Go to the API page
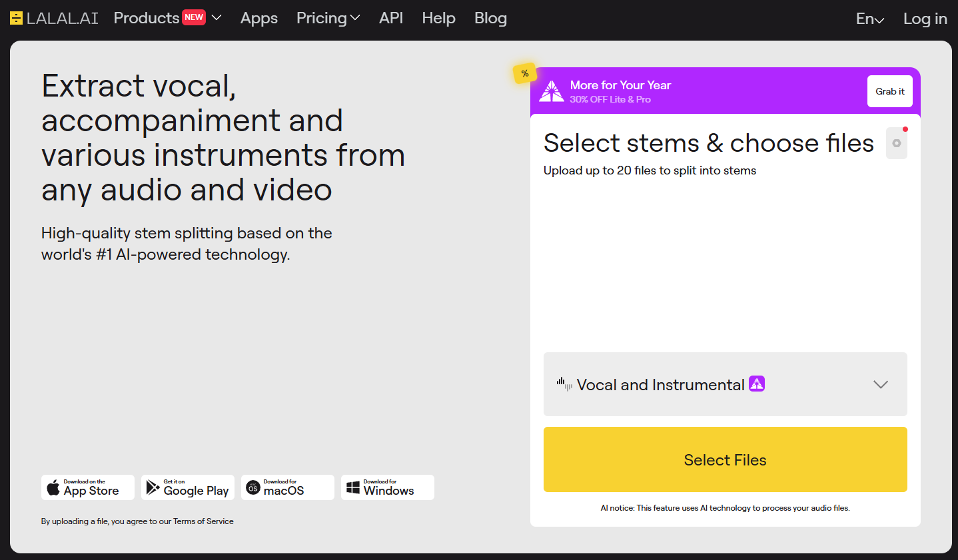The height and width of the screenshot is (560, 958). (x=391, y=18)
